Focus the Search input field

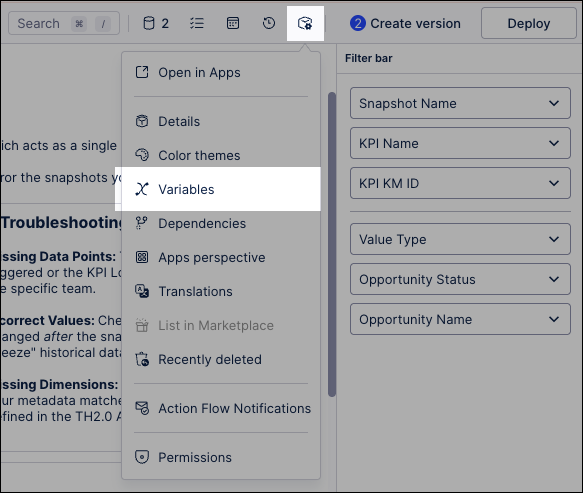pyautogui.click(x=64, y=23)
